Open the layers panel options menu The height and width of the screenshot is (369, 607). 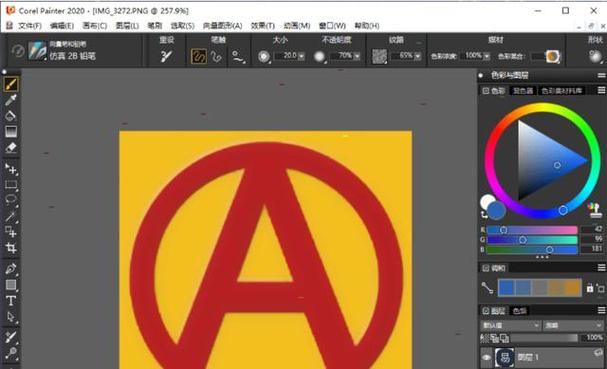pyautogui.click(x=601, y=310)
